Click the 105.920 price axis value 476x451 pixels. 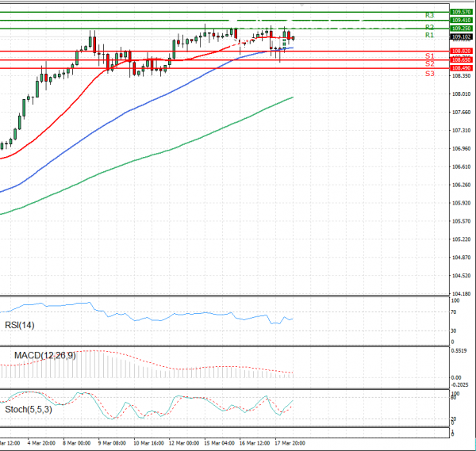coord(462,203)
